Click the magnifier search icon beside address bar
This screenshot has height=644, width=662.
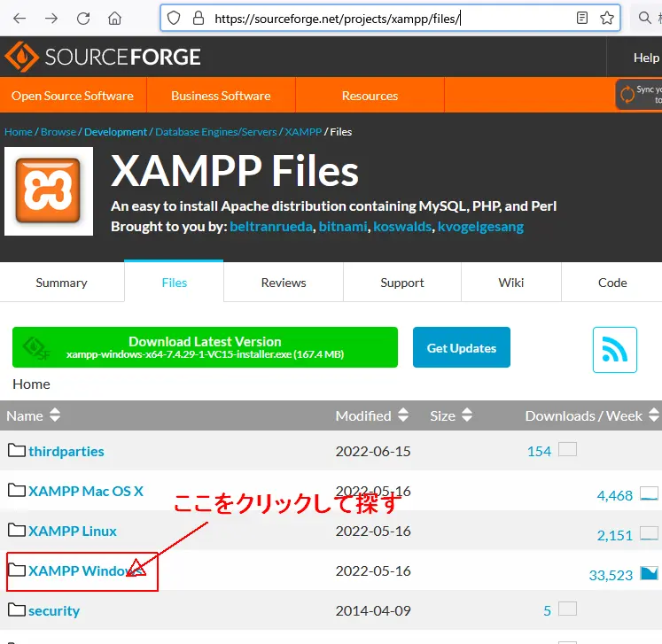pos(644,18)
